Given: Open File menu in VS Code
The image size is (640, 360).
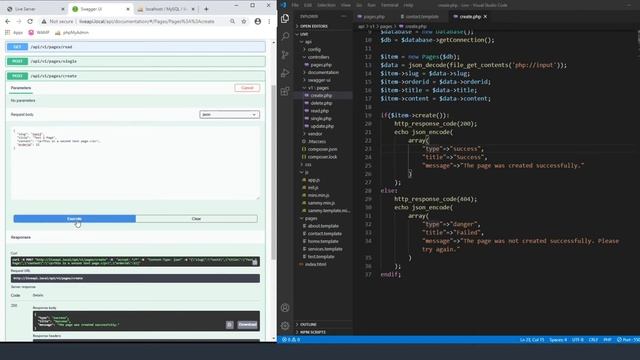Looking at the screenshot, I should coord(295,5).
